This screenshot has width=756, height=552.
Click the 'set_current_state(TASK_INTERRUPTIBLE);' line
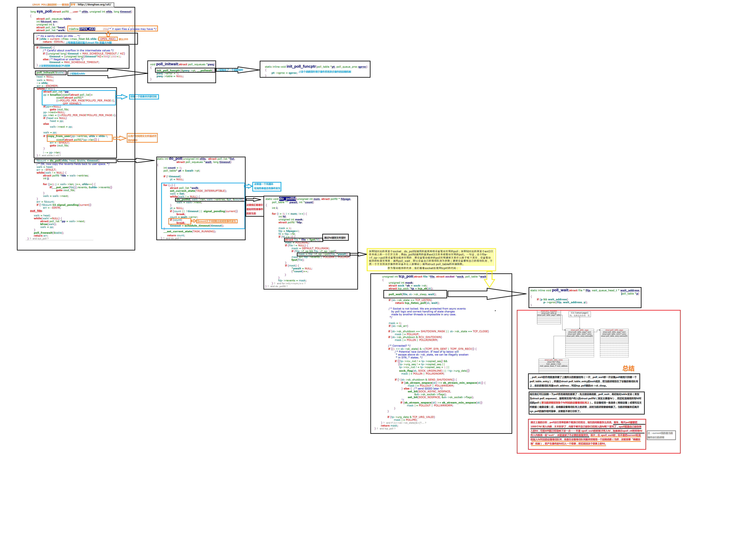[x=198, y=191]
